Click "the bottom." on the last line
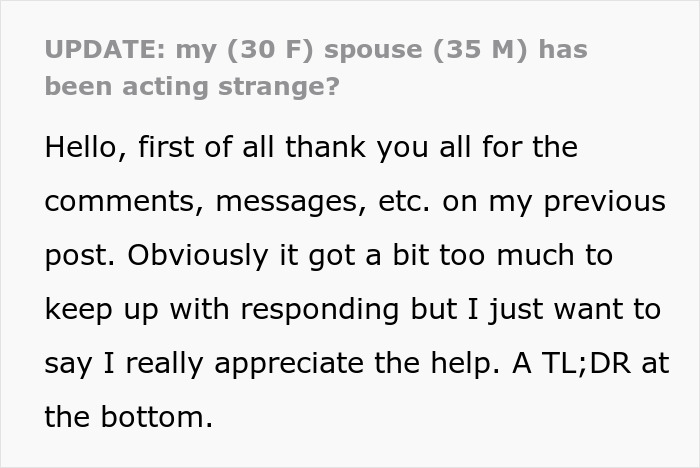This screenshot has width=700, height=468. click(129, 417)
